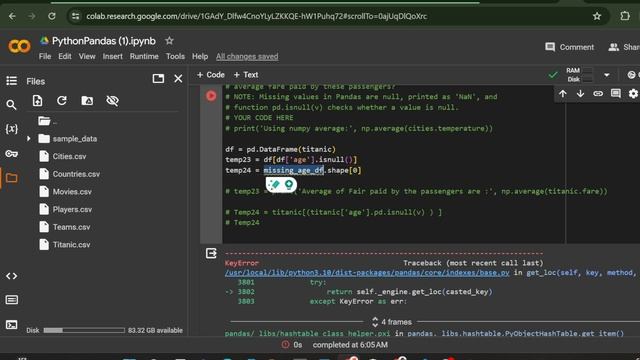Viewport: 640px width, 360px height.
Task: Click the browser back button
Action: pos(12,16)
